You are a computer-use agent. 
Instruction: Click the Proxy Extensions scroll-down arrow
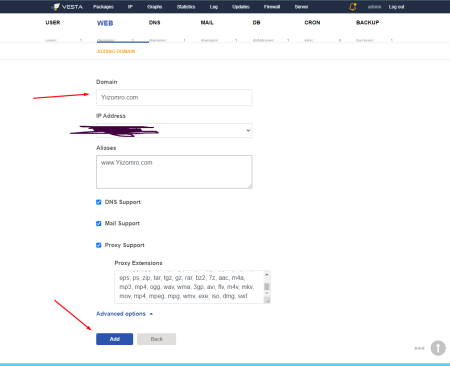267,293
